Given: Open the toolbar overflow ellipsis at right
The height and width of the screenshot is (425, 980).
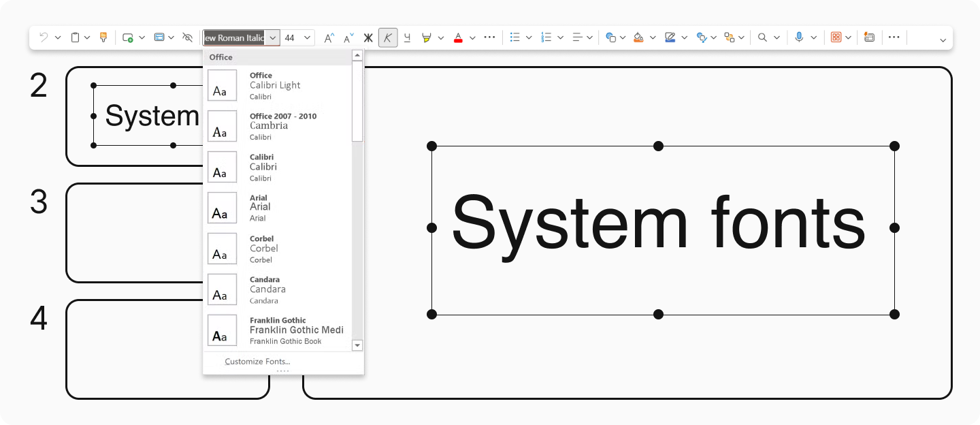Looking at the screenshot, I should pyautogui.click(x=894, y=37).
